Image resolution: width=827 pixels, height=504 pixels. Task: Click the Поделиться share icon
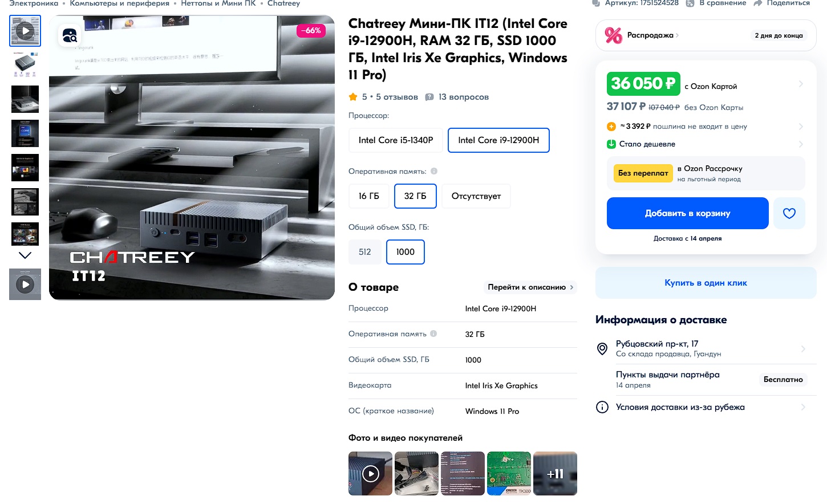(758, 3)
